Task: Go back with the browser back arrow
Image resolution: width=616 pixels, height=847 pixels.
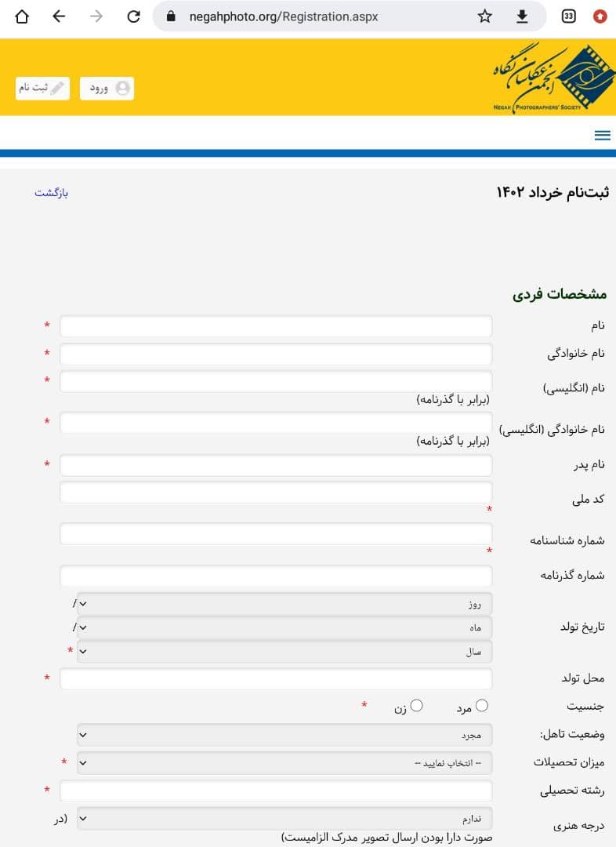Action: coord(59,16)
